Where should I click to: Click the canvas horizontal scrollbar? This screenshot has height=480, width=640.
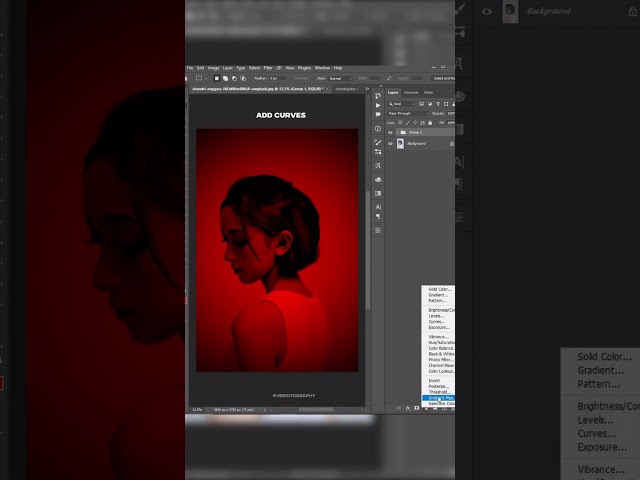[316, 410]
